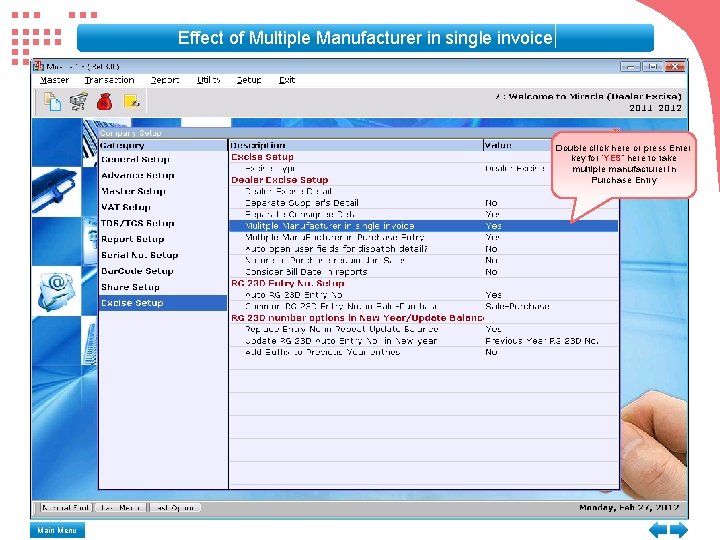Click the Yes value of highlighted Multiple Manufacturer row
The width and height of the screenshot is (720, 540).
pos(494,226)
